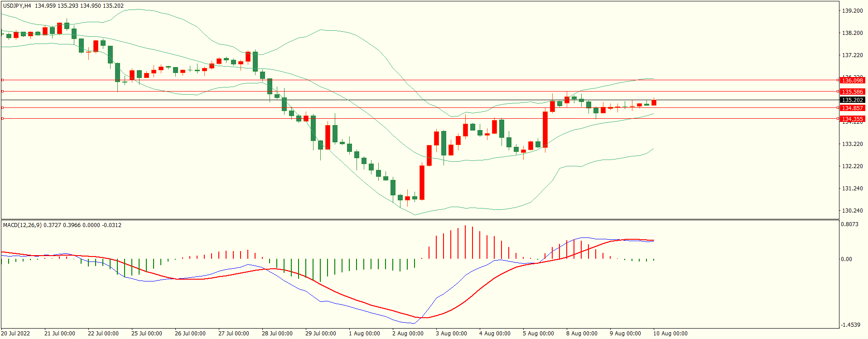Screen dimensions: 868x339
Task: Click the -1.4539 MACD scale minimum
Action: point(850,325)
